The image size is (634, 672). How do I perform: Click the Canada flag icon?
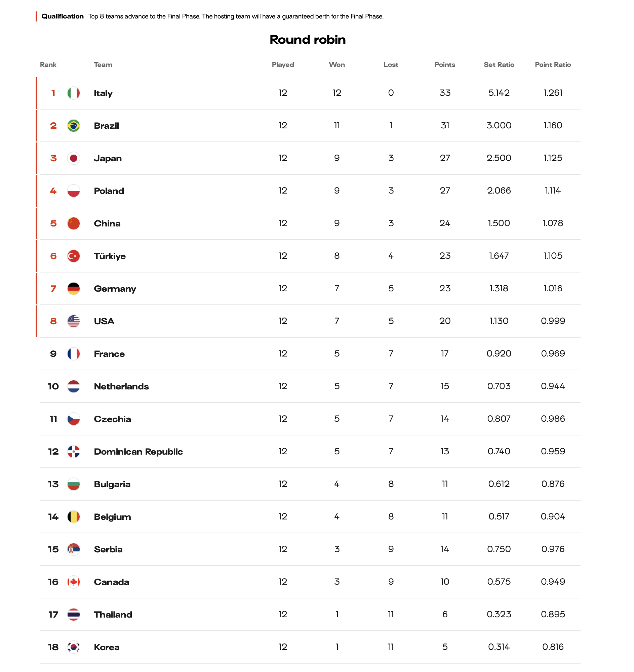tap(73, 582)
